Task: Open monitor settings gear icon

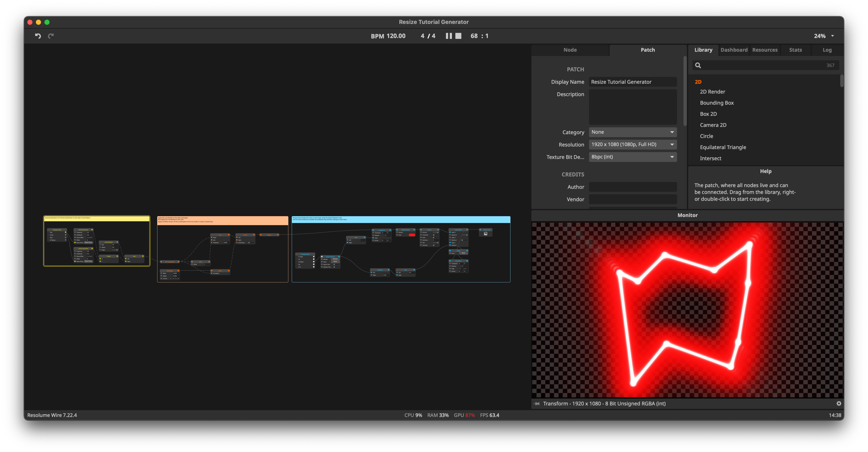Action: click(x=839, y=403)
